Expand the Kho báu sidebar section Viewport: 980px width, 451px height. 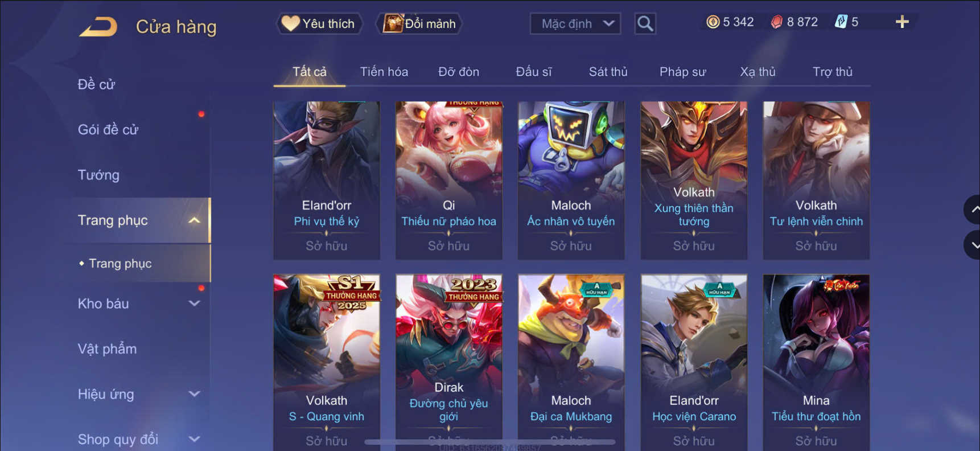194,304
